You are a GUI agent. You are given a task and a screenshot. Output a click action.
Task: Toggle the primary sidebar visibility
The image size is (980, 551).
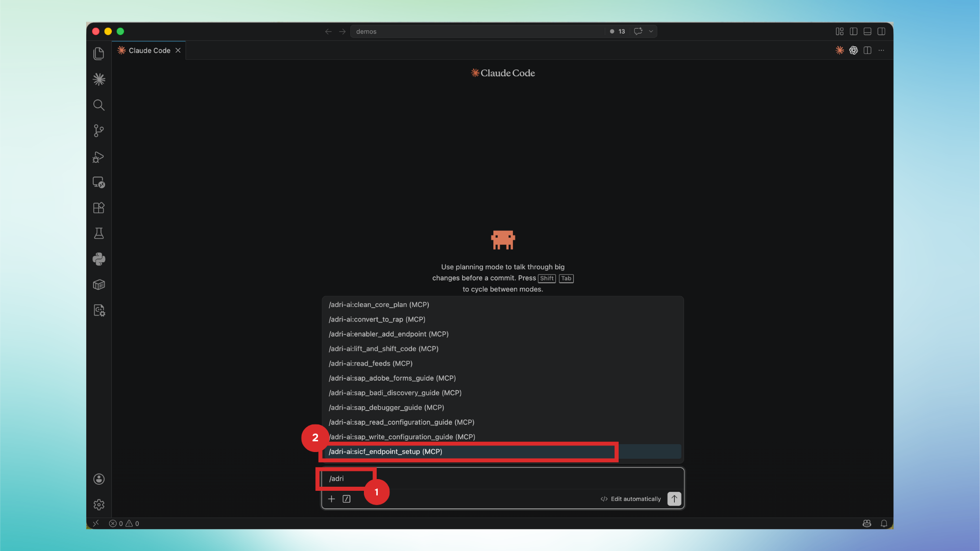point(853,31)
